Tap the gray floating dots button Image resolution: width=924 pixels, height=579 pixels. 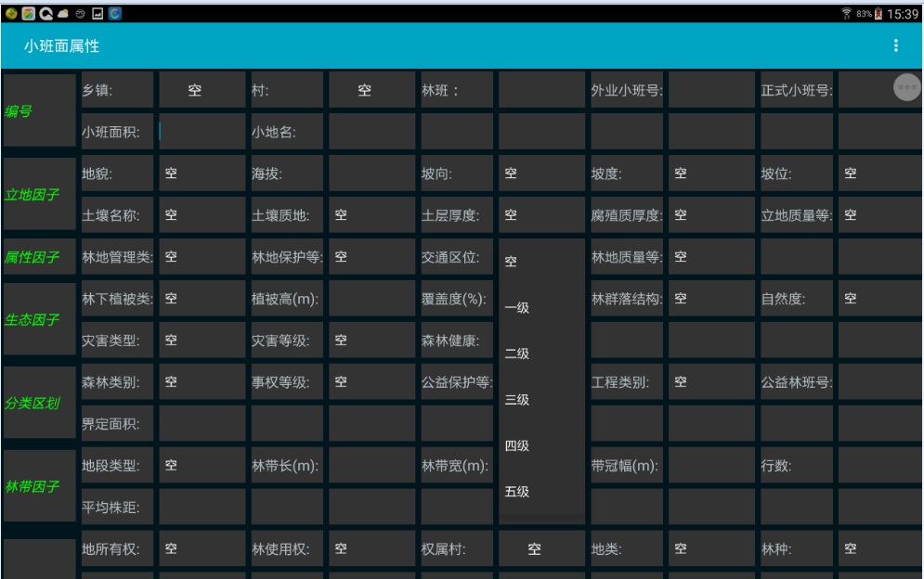pos(906,87)
